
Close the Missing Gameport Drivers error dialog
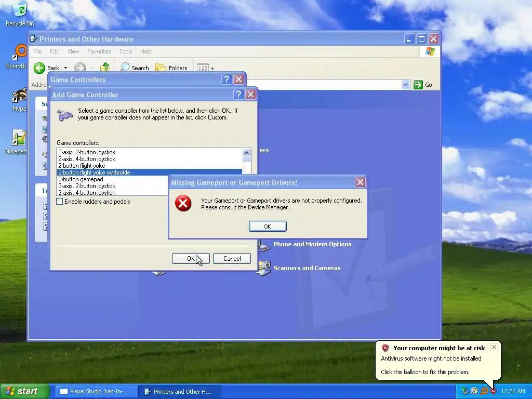[361, 182]
